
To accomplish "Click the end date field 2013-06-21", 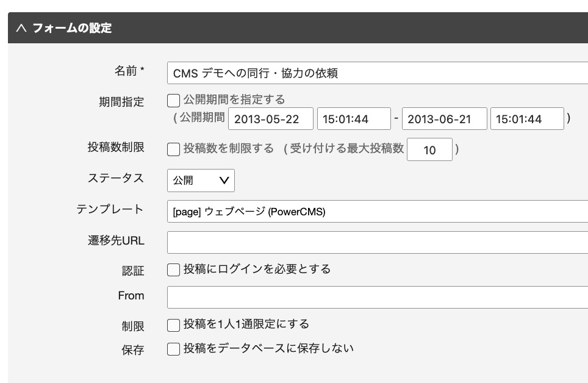I will (445, 119).
